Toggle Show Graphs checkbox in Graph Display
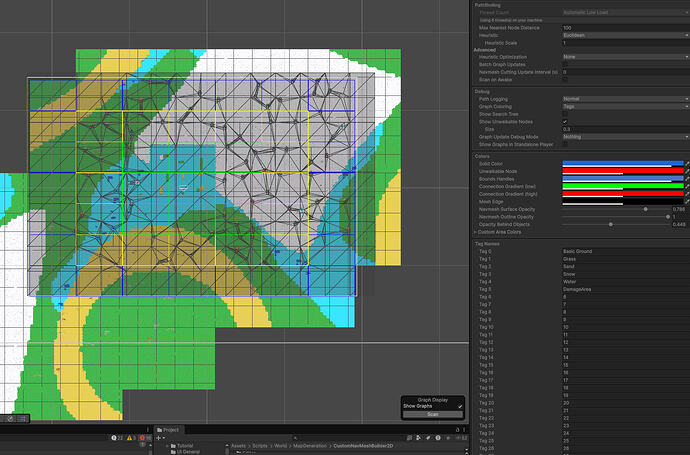Screen dimensions: 690x455 coord(459,406)
